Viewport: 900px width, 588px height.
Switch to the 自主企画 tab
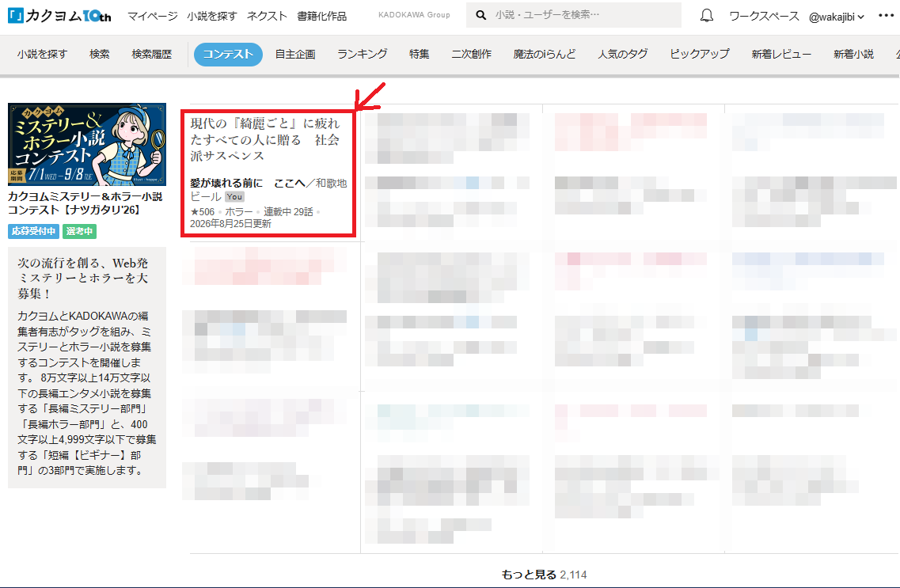point(295,54)
